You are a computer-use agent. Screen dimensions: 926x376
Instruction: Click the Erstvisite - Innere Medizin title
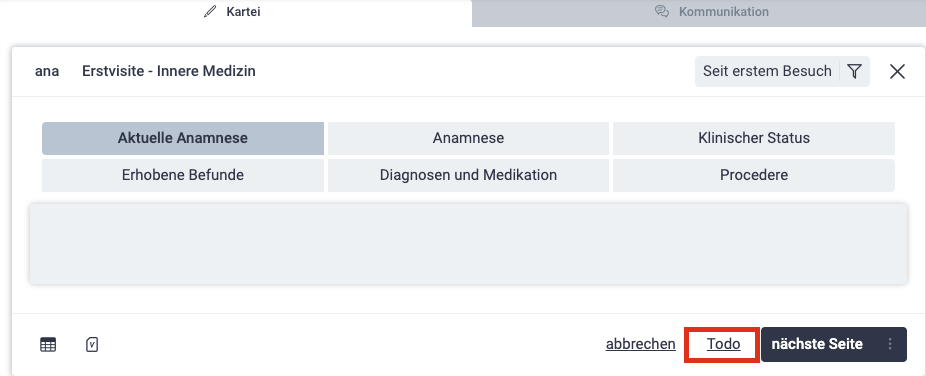point(169,71)
